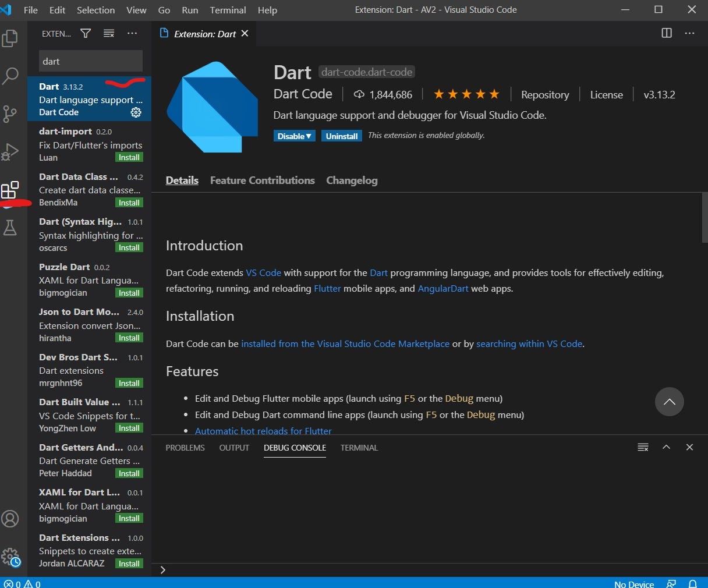Image resolution: width=708 pixels, height=588 pixels.
Task: Select Dart Getters And Setters extension entry
Action: tap(89, 460)
